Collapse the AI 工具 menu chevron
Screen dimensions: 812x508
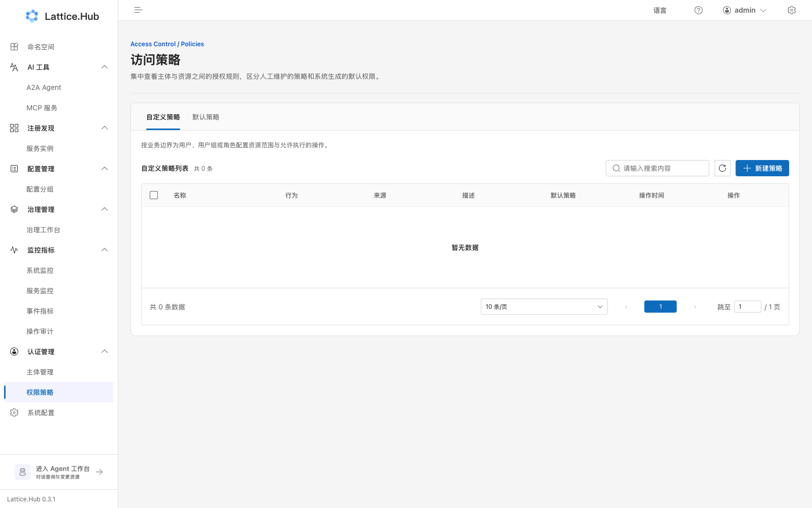click(x=105, y=67)
